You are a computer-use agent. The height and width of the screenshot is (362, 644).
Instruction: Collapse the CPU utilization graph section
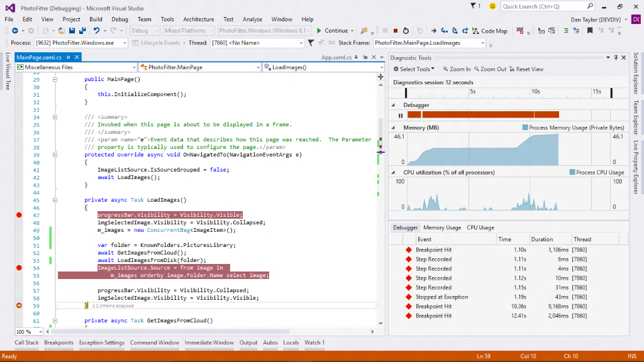[x=394, y=173]
